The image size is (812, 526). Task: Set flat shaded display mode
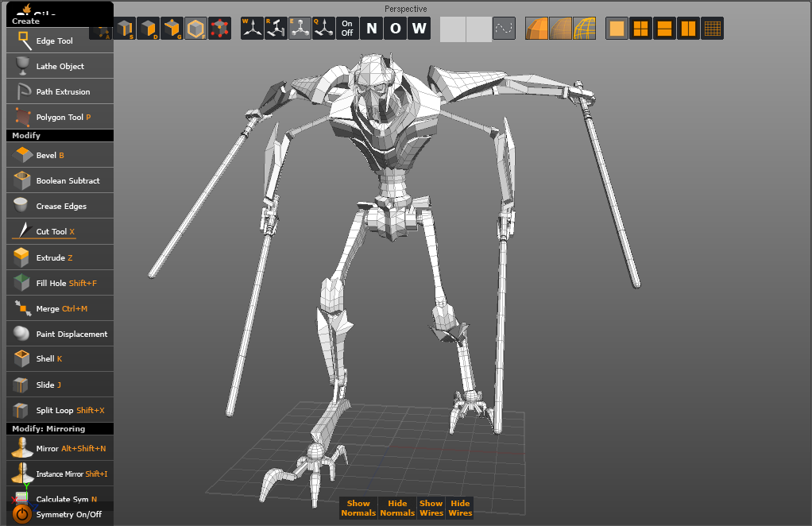[x=536, y=28]
